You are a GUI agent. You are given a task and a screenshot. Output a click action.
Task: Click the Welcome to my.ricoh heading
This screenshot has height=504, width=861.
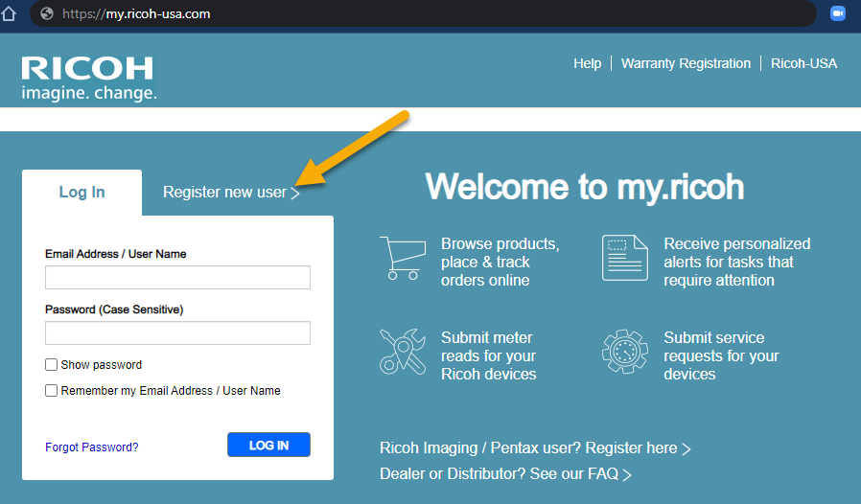pos(584,187)
